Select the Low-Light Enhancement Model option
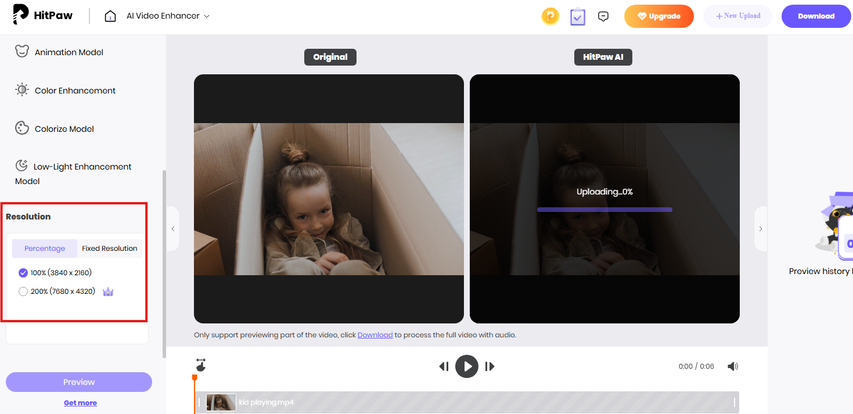 [x=73, y=173]
